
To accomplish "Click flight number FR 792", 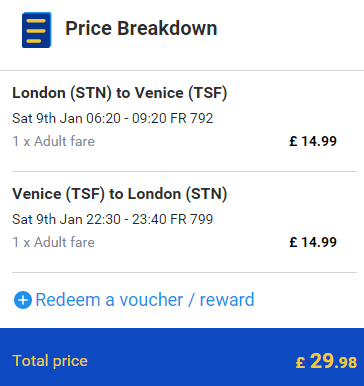I will 192,118.
